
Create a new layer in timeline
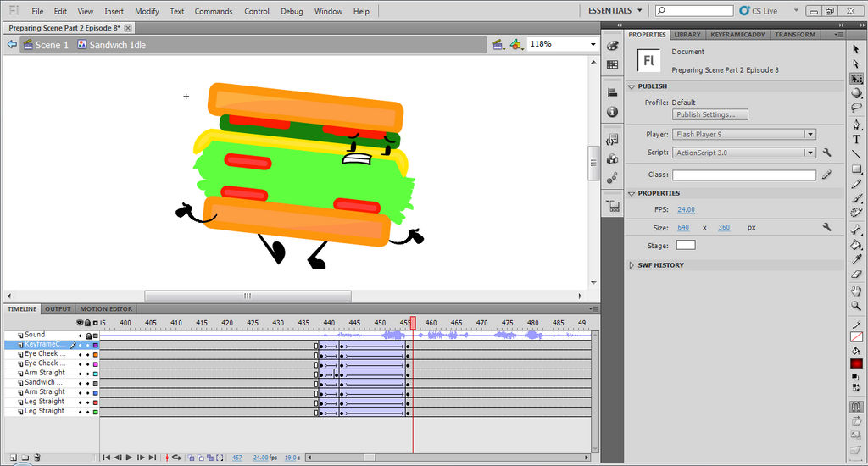coord(14,458)
